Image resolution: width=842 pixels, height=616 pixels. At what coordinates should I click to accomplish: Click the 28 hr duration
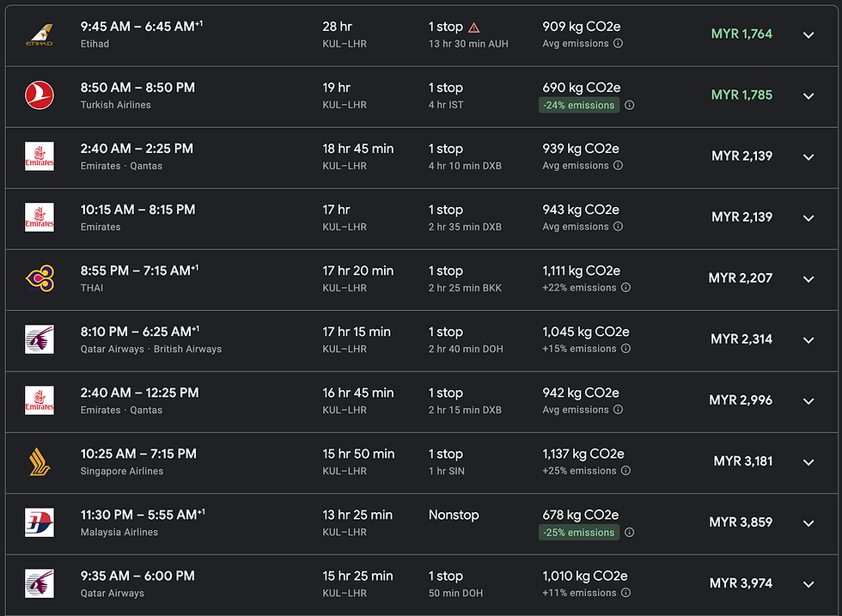[x=337, y=27]
